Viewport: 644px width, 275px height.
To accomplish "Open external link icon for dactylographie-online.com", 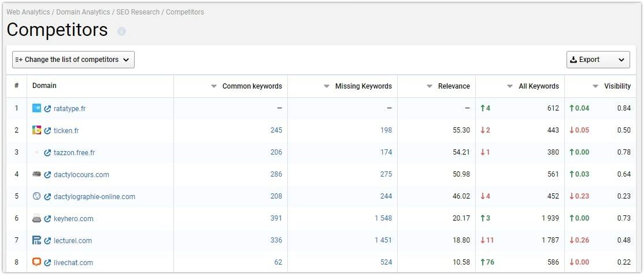I will click(47, 197).
